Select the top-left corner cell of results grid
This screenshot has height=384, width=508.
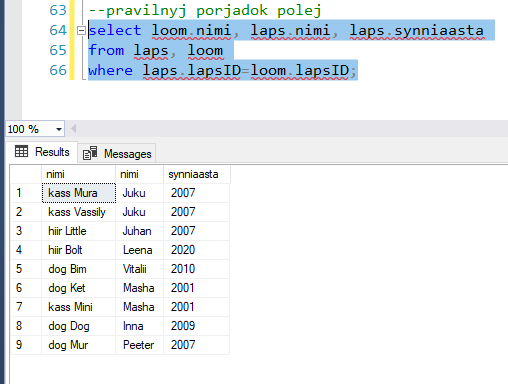(x=26, y=174)
